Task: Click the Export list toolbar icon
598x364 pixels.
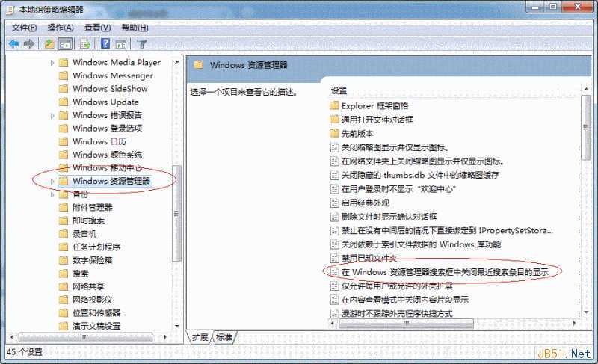Action: (85, 44)
